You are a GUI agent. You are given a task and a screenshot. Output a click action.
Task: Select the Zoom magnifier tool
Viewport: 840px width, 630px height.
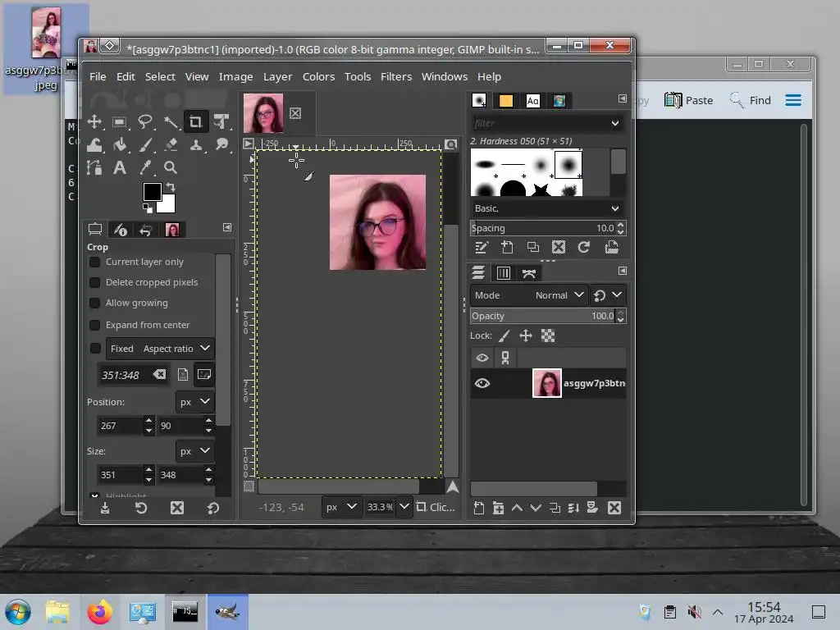[x=171, y=167]
